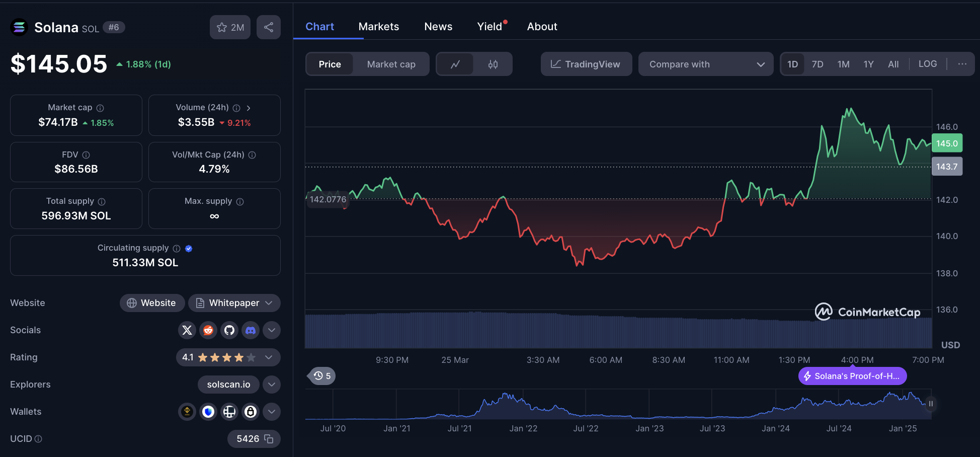Open Solana's X (Twitter) profile
This screenshot has width=980, height=457.
coord(187,330)
